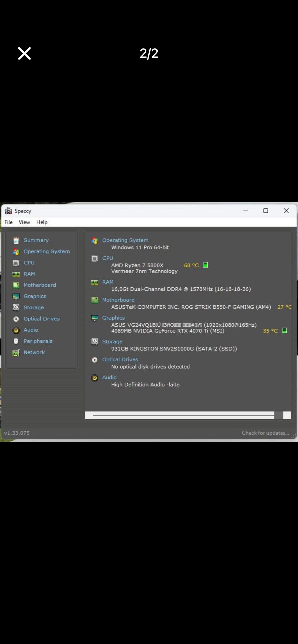Open the Storage heading link in the summary

coord(112,342)
